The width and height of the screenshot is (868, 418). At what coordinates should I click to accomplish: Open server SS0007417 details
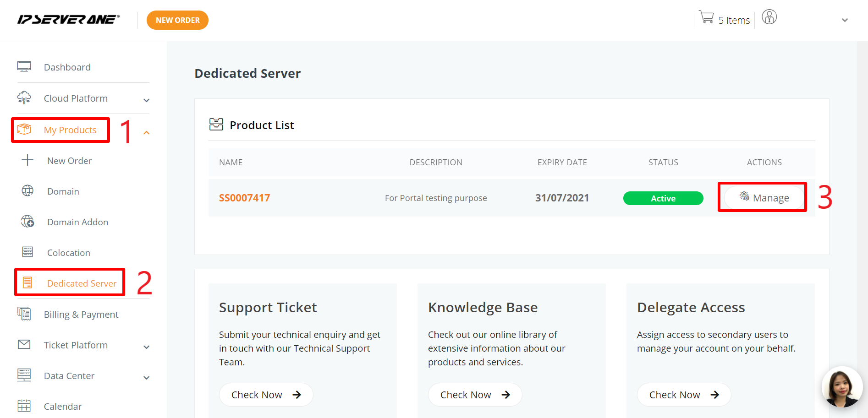pyautogui.click(x=244, y=198)
